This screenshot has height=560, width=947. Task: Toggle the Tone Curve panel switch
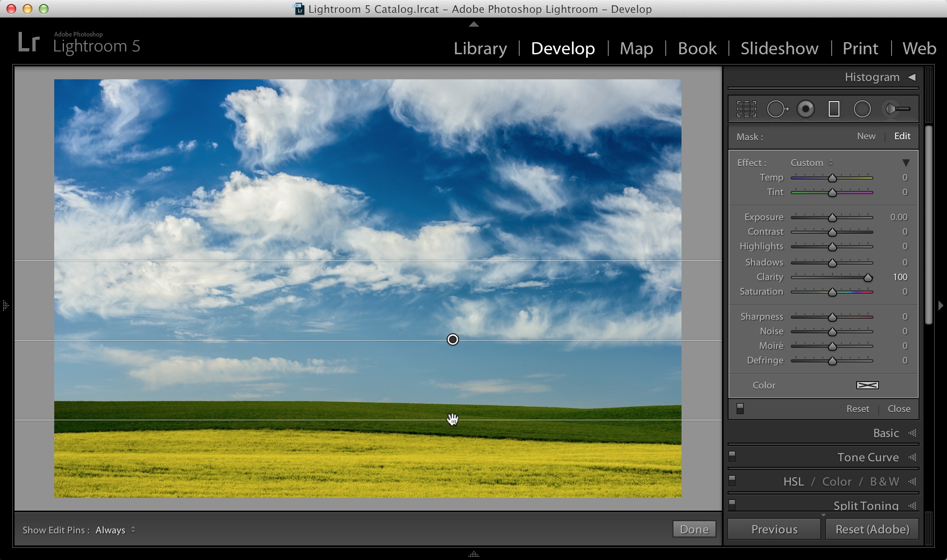(x=732, y=456)
